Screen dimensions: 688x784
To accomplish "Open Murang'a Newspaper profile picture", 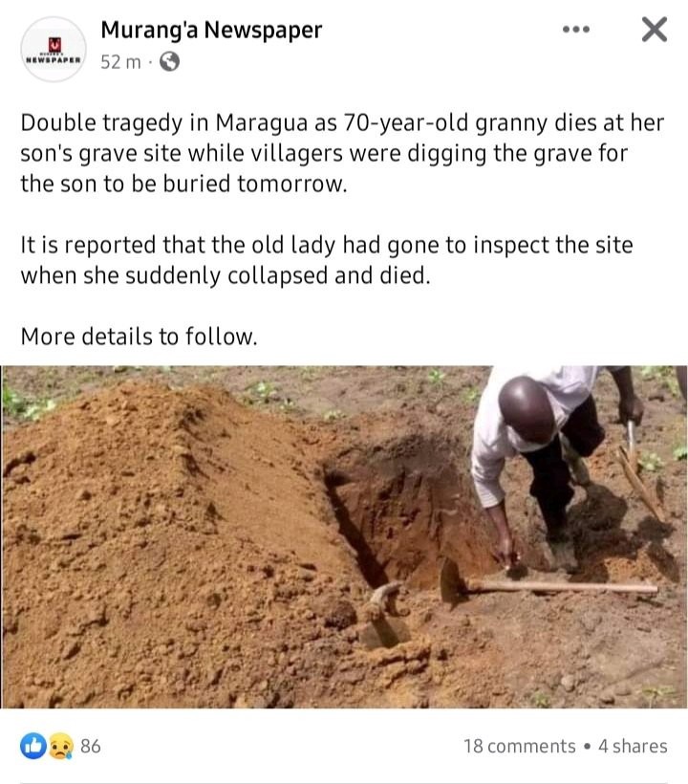I will (x=54, y=49).
